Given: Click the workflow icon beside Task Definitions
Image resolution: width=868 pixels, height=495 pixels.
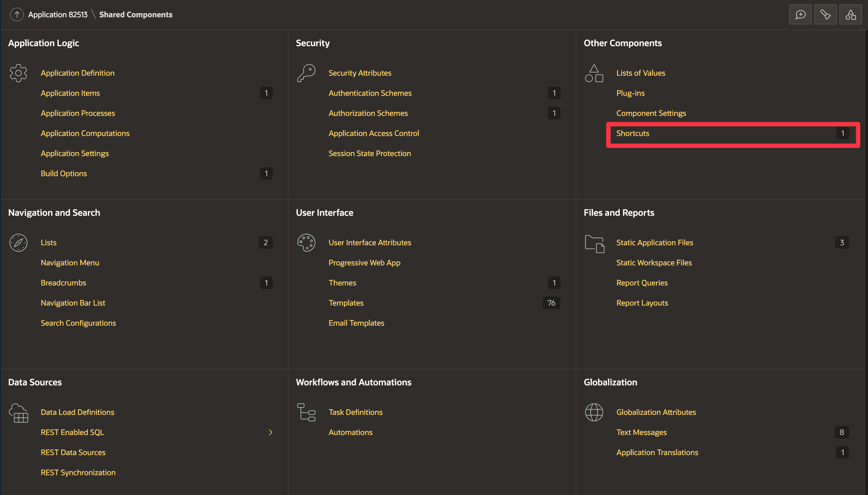Looking at the screenshot, I should (x=306, y=412).
